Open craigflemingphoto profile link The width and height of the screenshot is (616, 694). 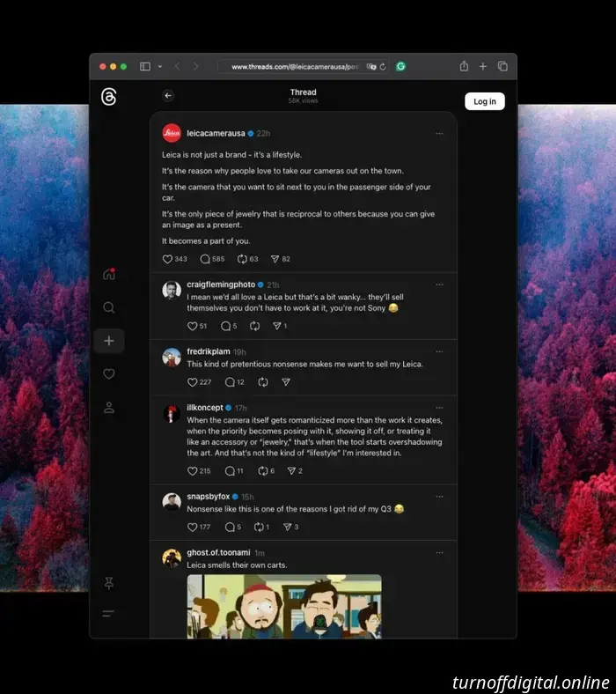point(221,284)
